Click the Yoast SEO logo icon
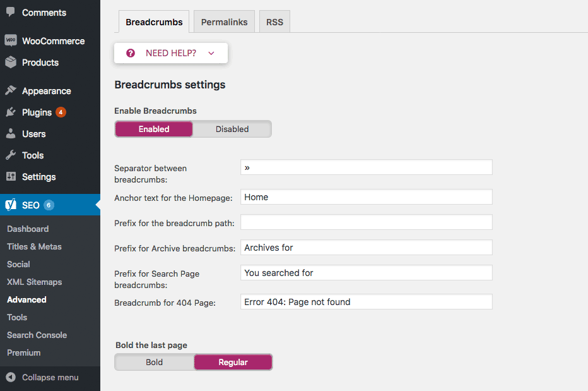Viewport: 588px width, 391px height. tap(11, 205)
